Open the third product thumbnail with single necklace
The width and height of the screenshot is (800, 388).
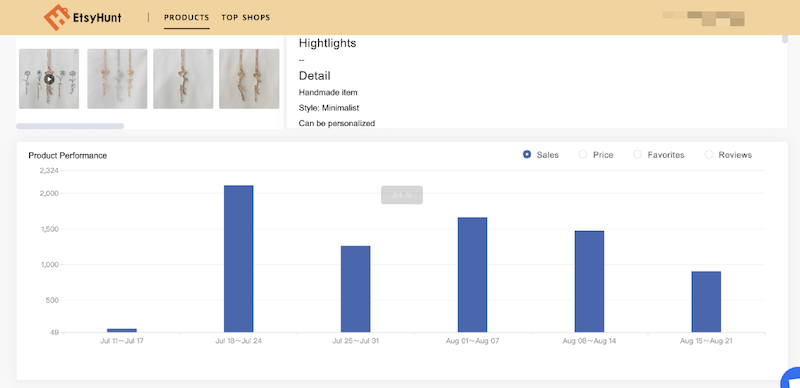pos(183,79)
